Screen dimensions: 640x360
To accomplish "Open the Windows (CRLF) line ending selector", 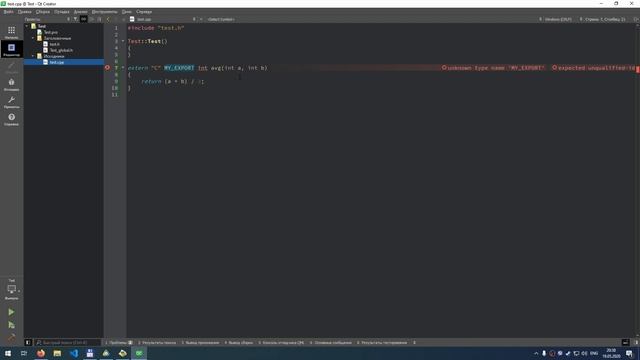I will pos(558,19).
